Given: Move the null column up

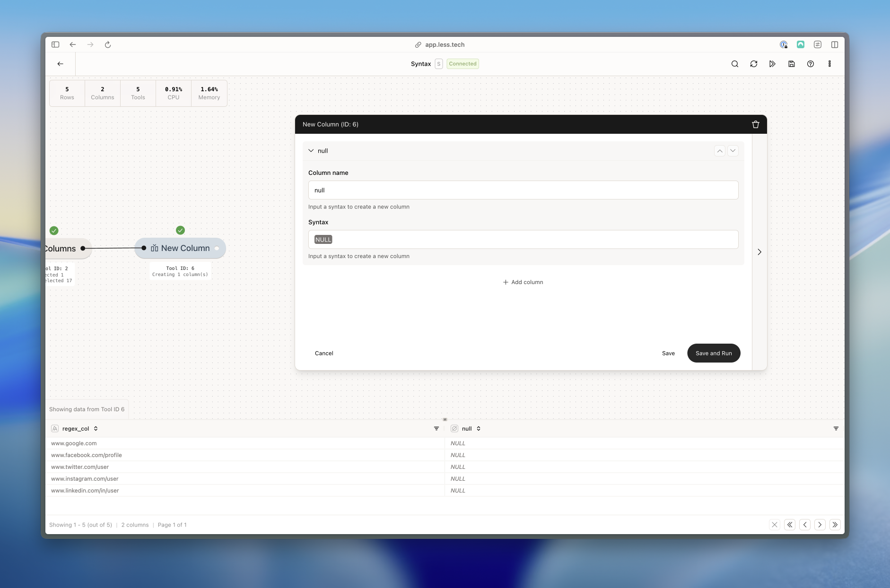Looking at the screenshot, I should pos(720,151).
